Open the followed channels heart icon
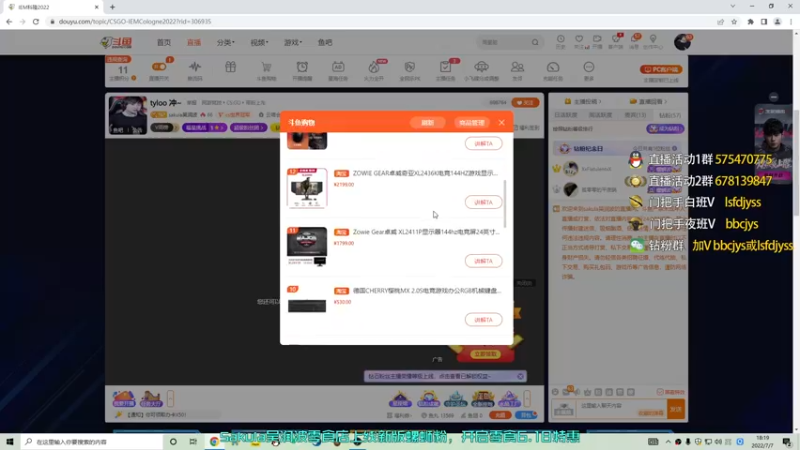The height and width of the screenshot is (450, 800). click(x=579, y=41)
